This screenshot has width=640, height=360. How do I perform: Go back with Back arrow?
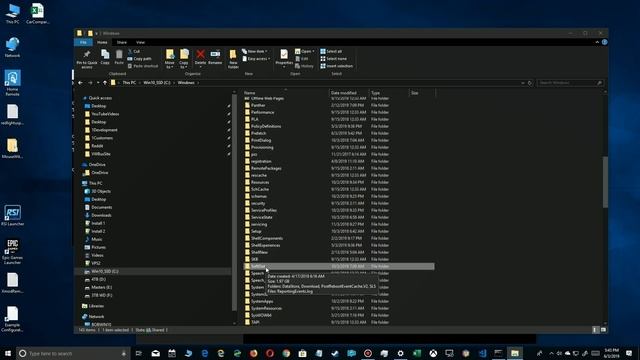click(x=80, y=83)
